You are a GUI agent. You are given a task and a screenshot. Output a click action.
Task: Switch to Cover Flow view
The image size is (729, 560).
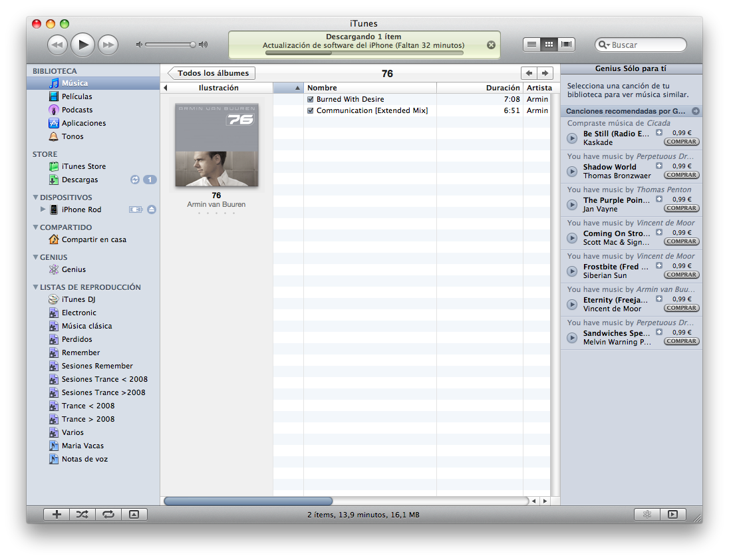coord(566,44)
